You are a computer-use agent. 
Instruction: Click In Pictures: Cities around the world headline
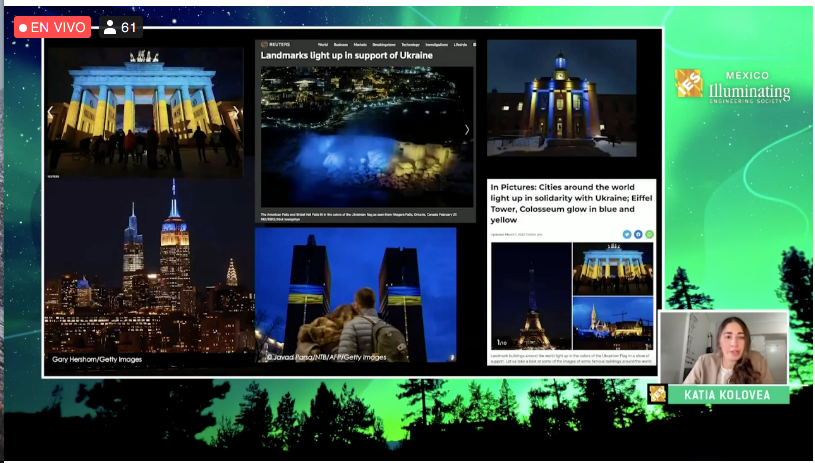coord(571,203)
